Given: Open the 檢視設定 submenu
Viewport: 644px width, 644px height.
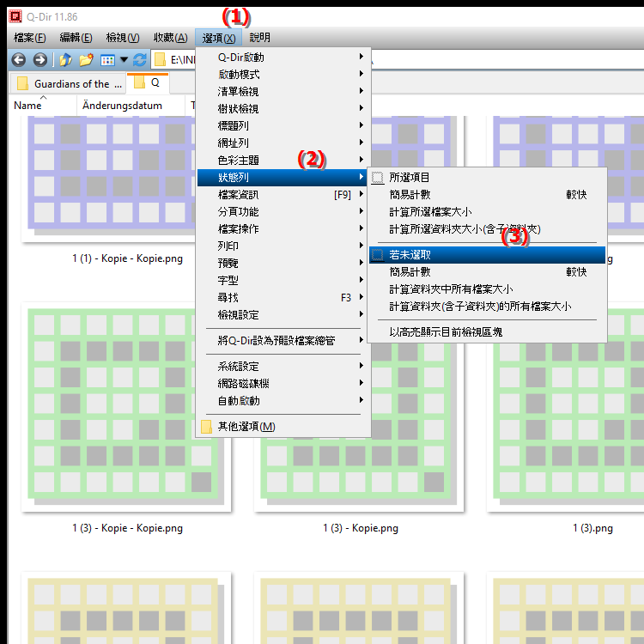Looking at the screenshot, I should [283, 315].
